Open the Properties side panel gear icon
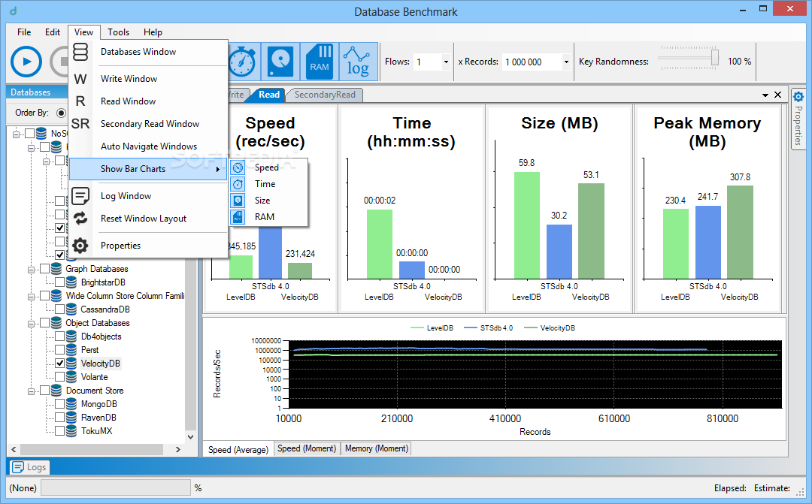 (798, 97)
